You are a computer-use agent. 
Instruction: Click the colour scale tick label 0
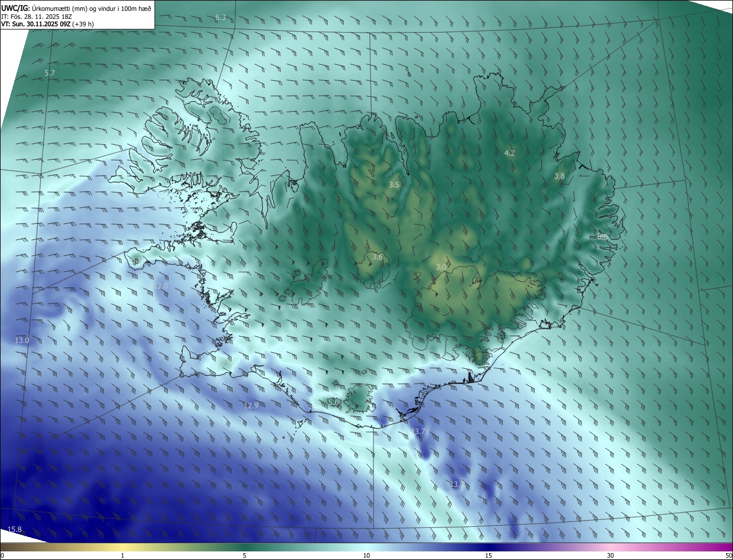tap(2, 555)
